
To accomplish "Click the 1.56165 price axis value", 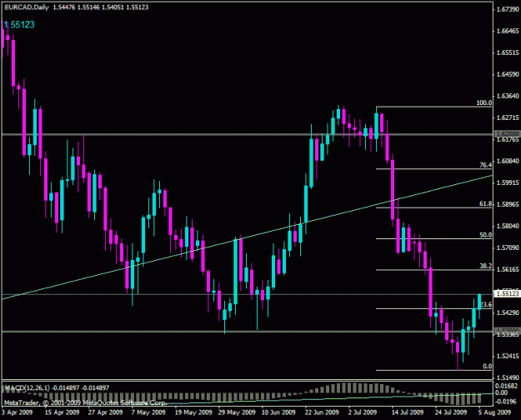I will point(508,269).
